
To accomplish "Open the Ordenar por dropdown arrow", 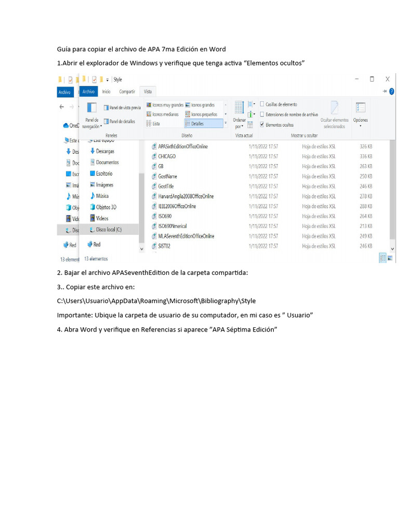I will tap(242, 127).
